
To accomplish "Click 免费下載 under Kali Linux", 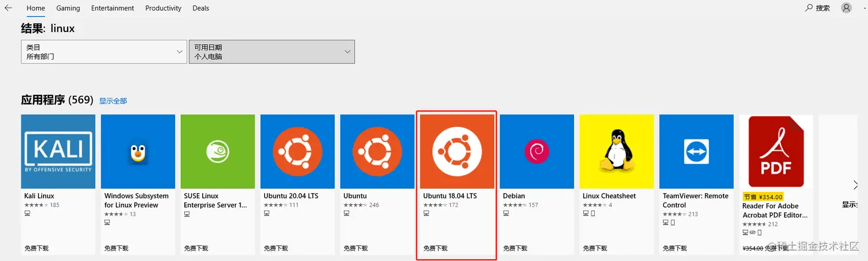I will pos(36,248).
